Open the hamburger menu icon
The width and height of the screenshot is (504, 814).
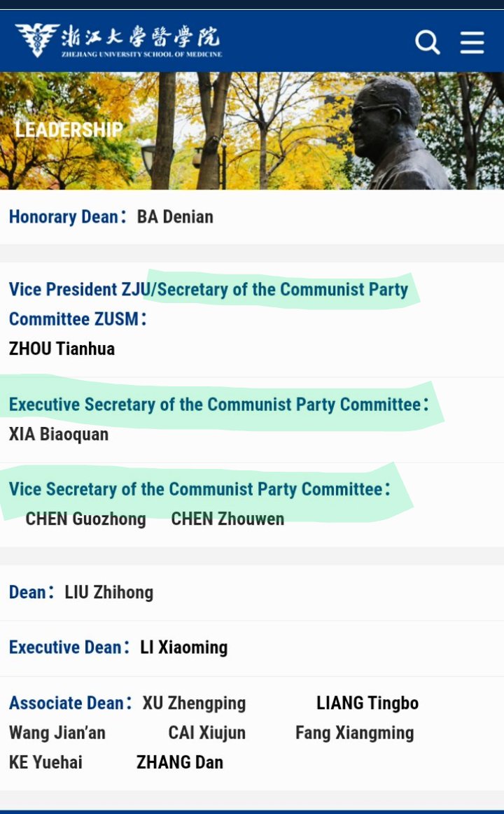[x=472, y=42]
